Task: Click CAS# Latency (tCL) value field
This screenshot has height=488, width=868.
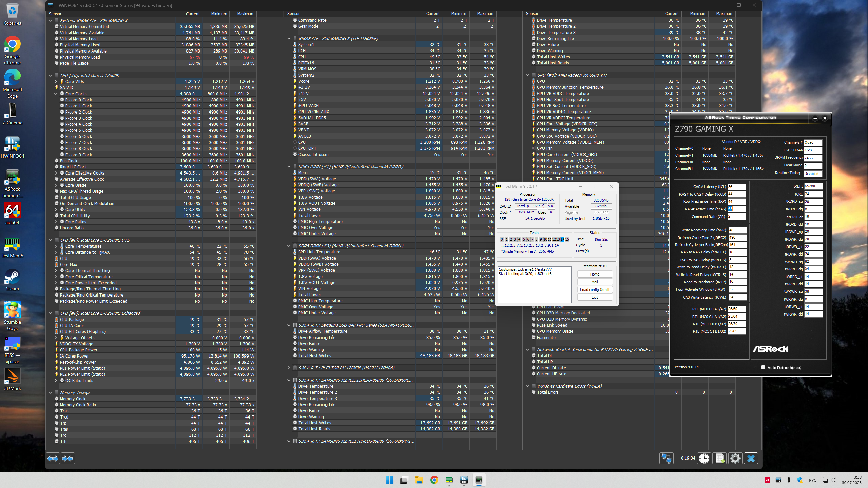Action: coord(736,187)
